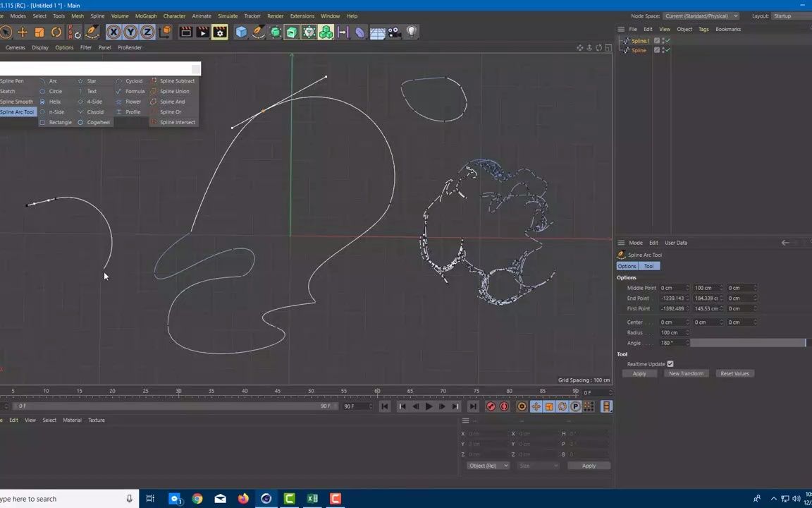Select Spline.1 in Object Manager
Viewport: 812px width, 508px height.
coord(641,41)
